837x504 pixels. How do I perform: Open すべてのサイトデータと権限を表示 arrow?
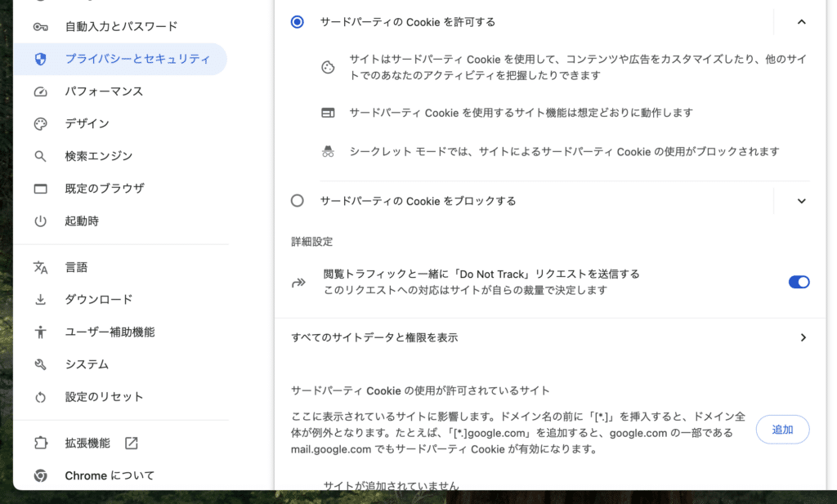[803, 337]
